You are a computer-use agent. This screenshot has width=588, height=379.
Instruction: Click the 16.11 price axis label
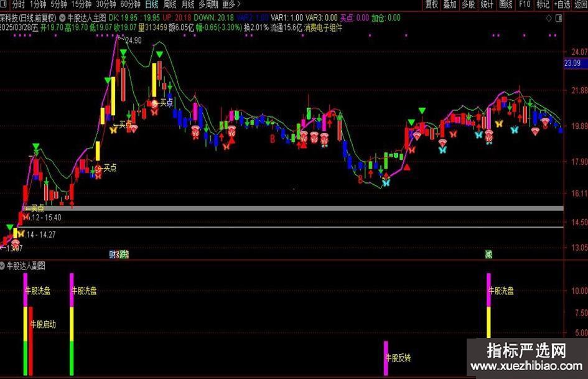tap(579, 194)
